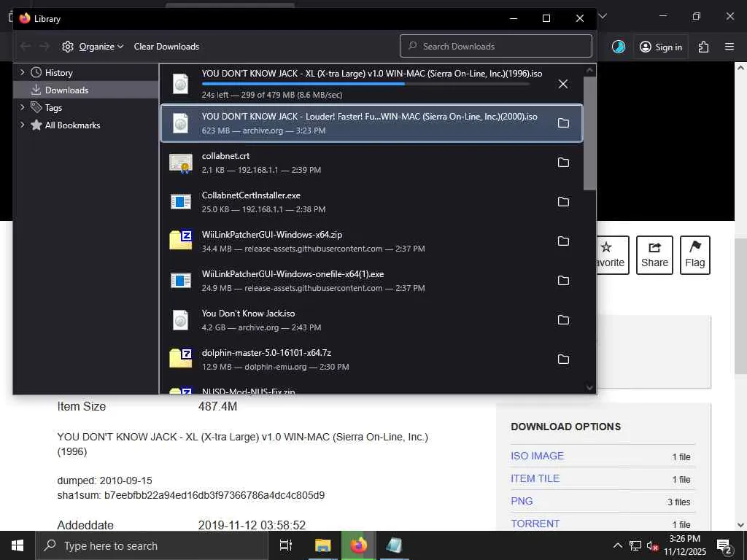The width and height of the screenshot is (747, 560).
Task: Click the taskbar search box
Action: tap(152, 545)
